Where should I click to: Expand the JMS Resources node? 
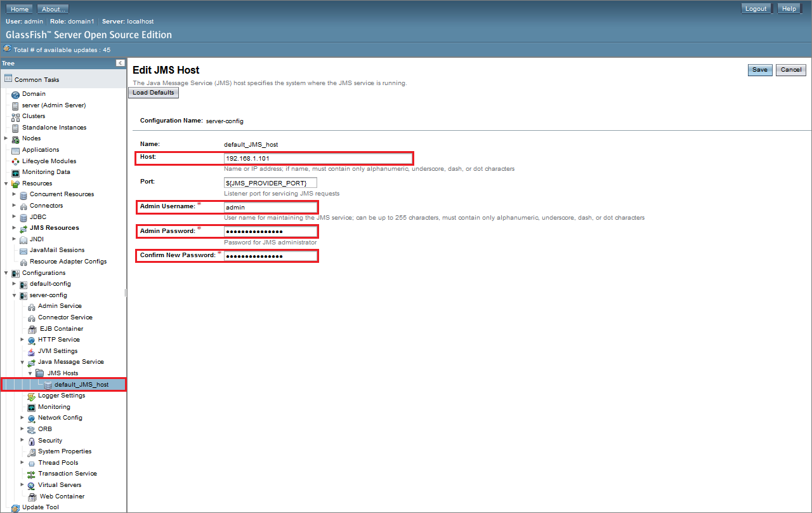point(14,228)
